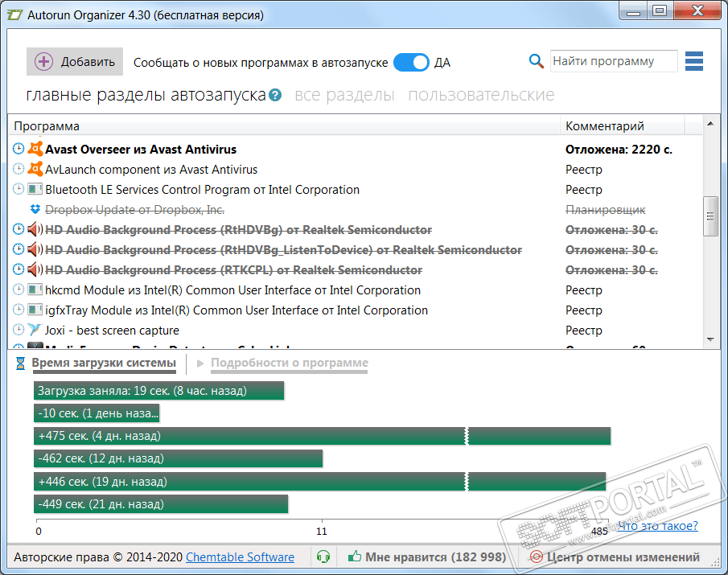Click the Добавить plus button

(75, 61)
